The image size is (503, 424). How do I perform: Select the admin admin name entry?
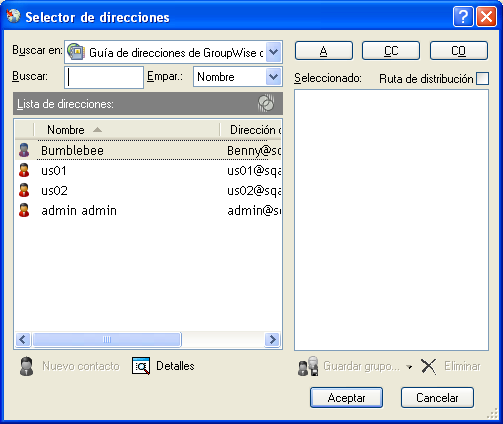tap(79, 211)
